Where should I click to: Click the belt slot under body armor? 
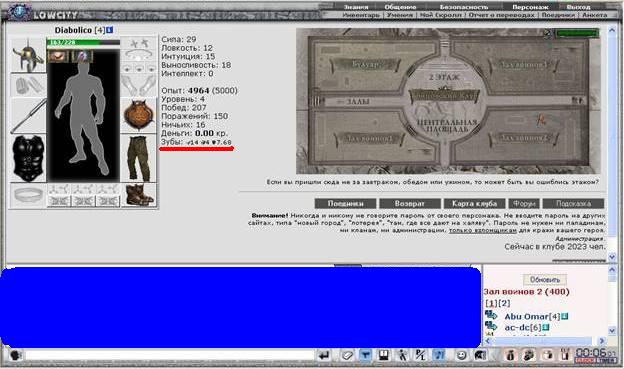pyautogui.click(x=28, y=195)
